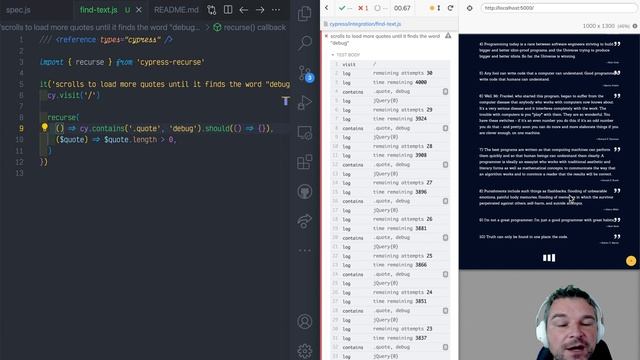
Task: Click the lightbulb code action on line 9
Action: click(x=44, y=128)
